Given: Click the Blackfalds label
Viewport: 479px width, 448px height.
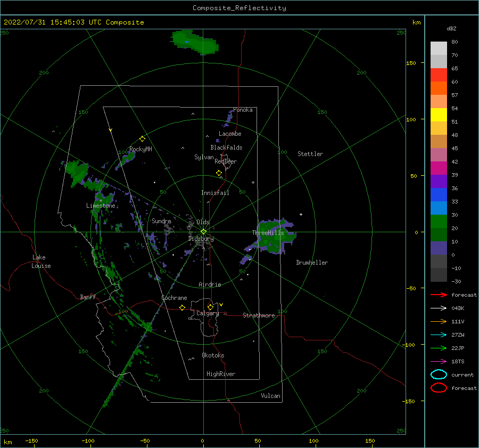Looking at the screenshot, I should tap(226, 148).
